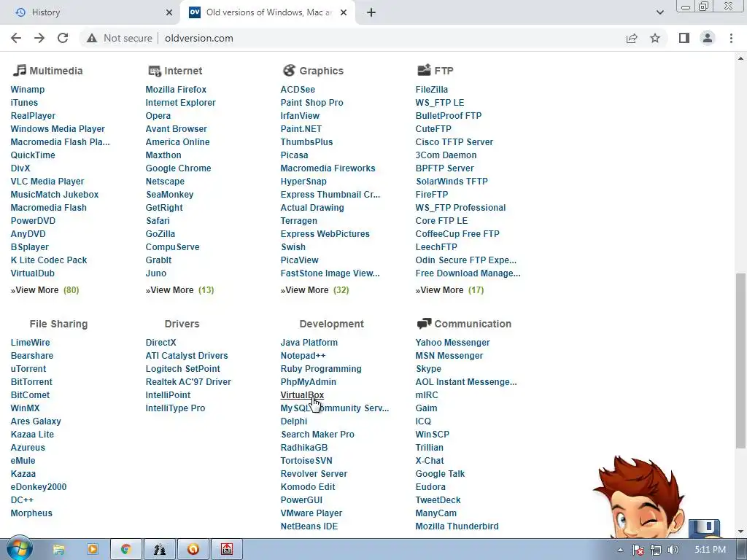
Task: Bookmark this page with the star
Action: coord(655,38)
